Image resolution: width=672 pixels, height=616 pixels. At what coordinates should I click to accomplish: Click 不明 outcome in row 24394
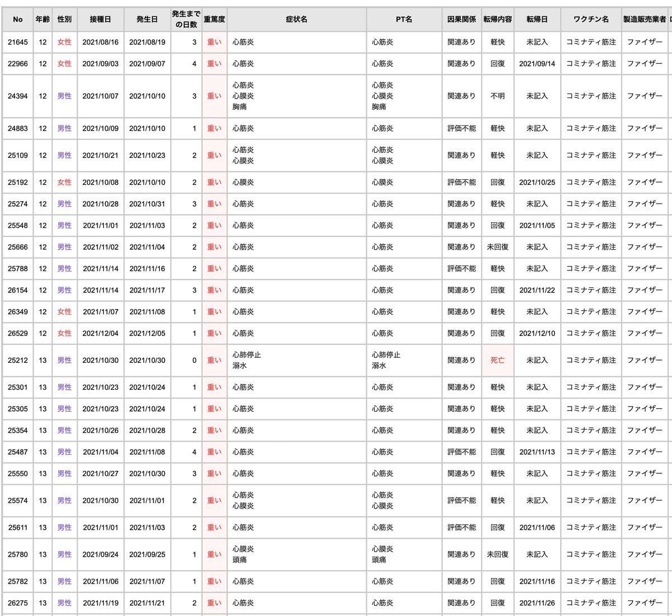click(498, 96)
